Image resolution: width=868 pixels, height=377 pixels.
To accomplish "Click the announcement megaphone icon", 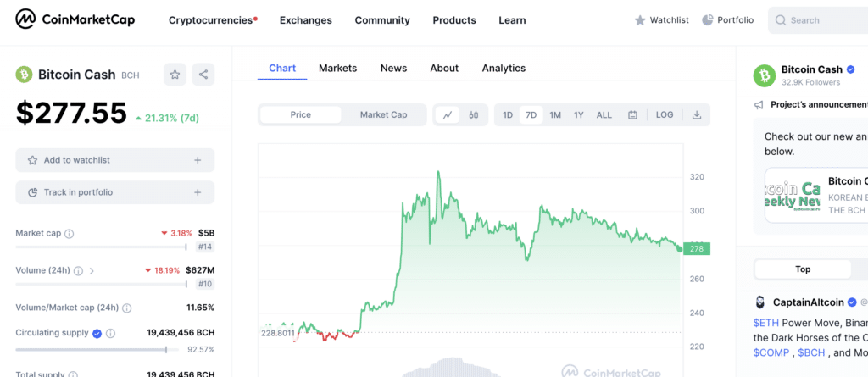I will pos(759,105).
